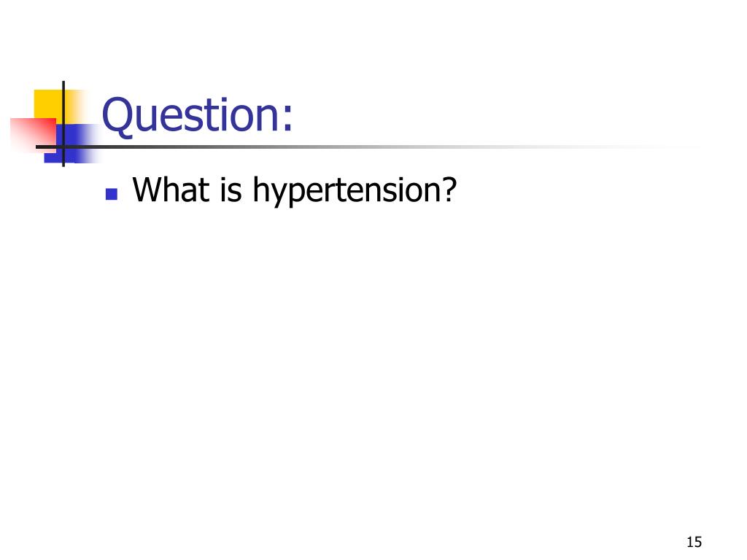Click the blank area left of slide number
Viewport: 747px width, 560px height.
(584, 541)
